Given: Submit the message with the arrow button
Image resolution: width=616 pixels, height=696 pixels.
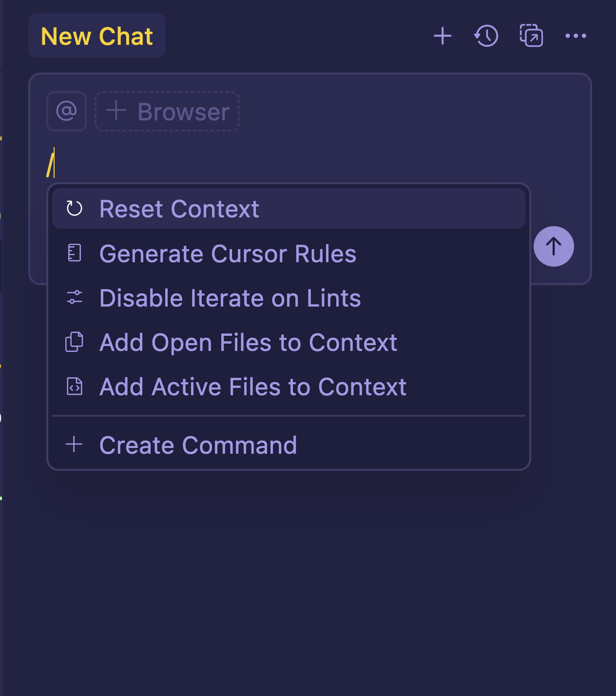Looking at the screenshot, I should click(x=554, y=247).
